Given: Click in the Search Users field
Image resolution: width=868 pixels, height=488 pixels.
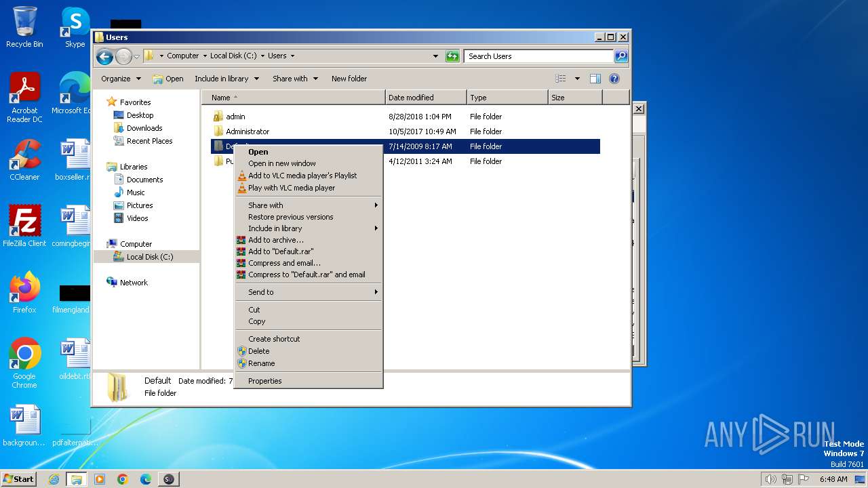Looking at the screenshot, I should [539, 56].
